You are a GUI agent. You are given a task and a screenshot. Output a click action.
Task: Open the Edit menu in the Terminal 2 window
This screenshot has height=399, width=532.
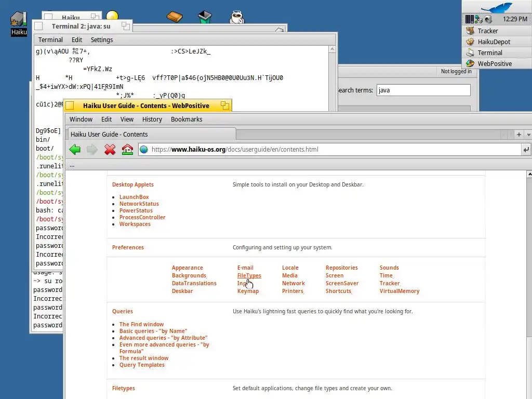tap(77, 40)
